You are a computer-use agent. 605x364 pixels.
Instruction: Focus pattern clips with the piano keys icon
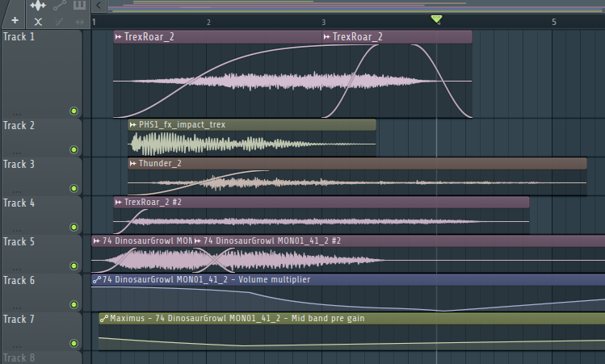pyautogui.click(x=79, y=5)
